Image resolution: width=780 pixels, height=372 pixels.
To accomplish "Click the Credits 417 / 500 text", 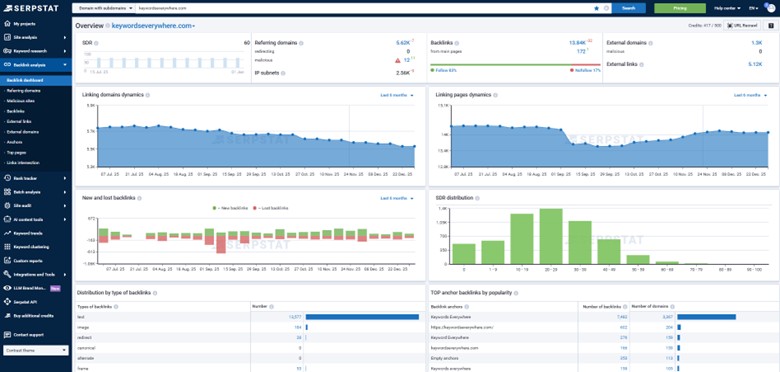I will (704, 25).
